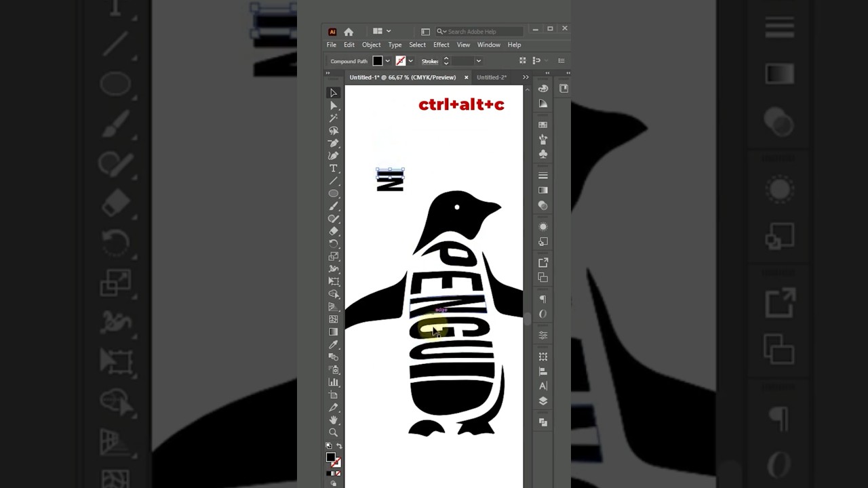Screen dimensions: 868x488
Task: Open the Asset Export panel icon
Action: click(x=543, y=262)
